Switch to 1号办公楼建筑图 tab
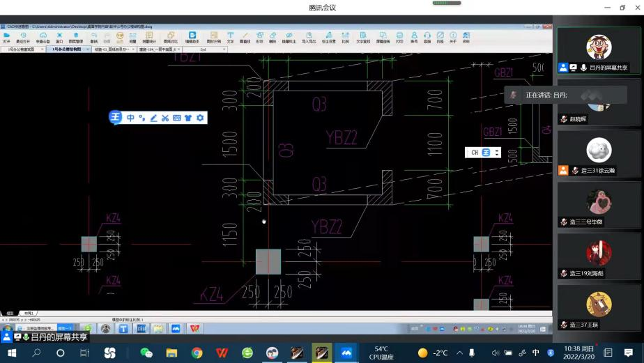The height and width of the screenshot is (363, 644). coord(22,49)
